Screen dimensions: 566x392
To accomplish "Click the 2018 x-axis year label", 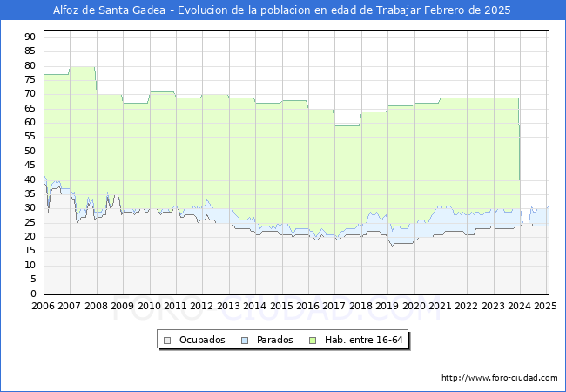I will point(361,306).
